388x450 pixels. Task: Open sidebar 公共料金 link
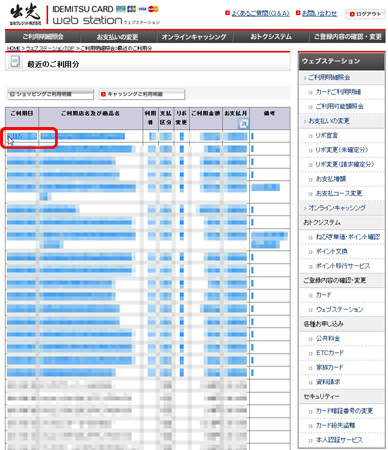pyautogui.click(x=328, y=338)
